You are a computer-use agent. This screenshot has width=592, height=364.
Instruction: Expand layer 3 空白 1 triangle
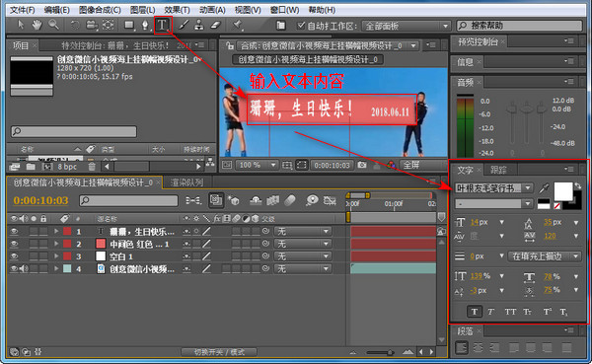[56, 256]
